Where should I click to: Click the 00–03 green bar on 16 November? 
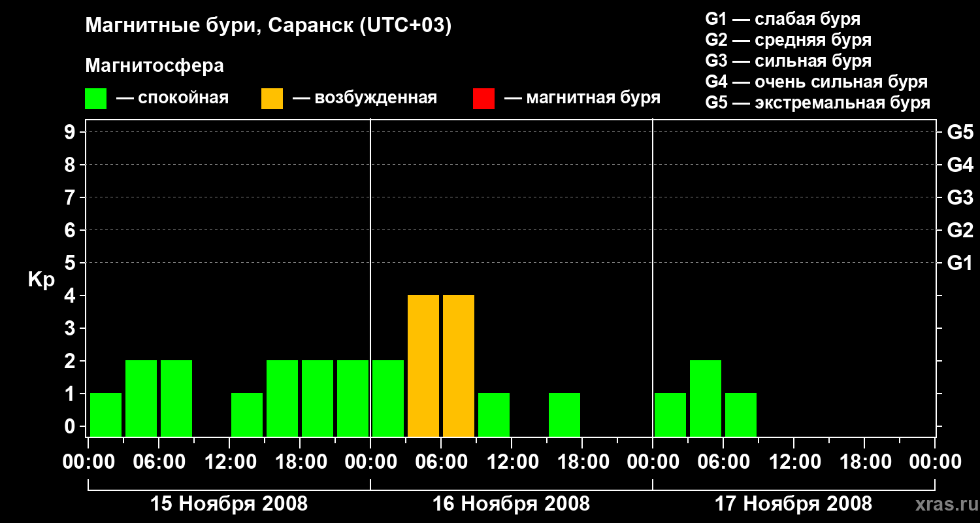tap(388, 399)
